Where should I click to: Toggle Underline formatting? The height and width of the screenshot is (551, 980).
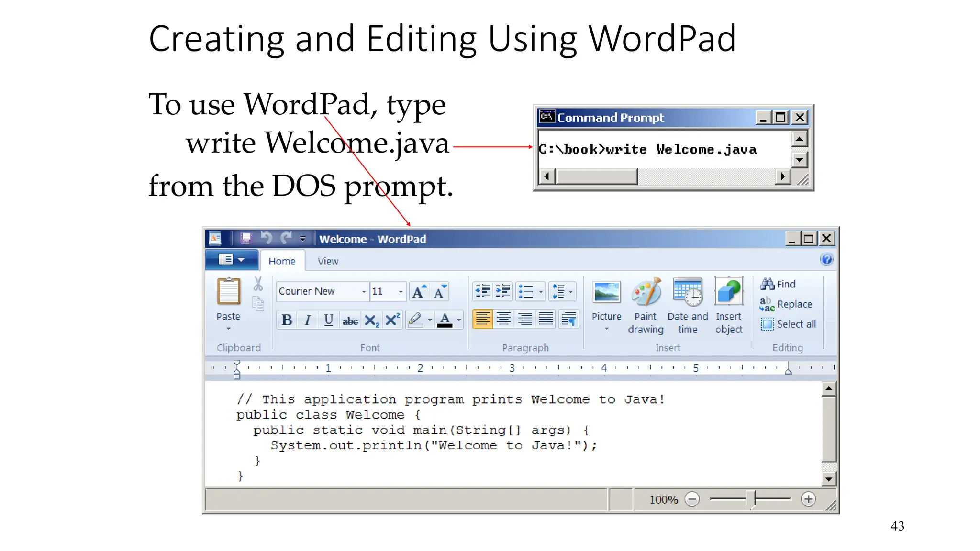tap(329, 320)
